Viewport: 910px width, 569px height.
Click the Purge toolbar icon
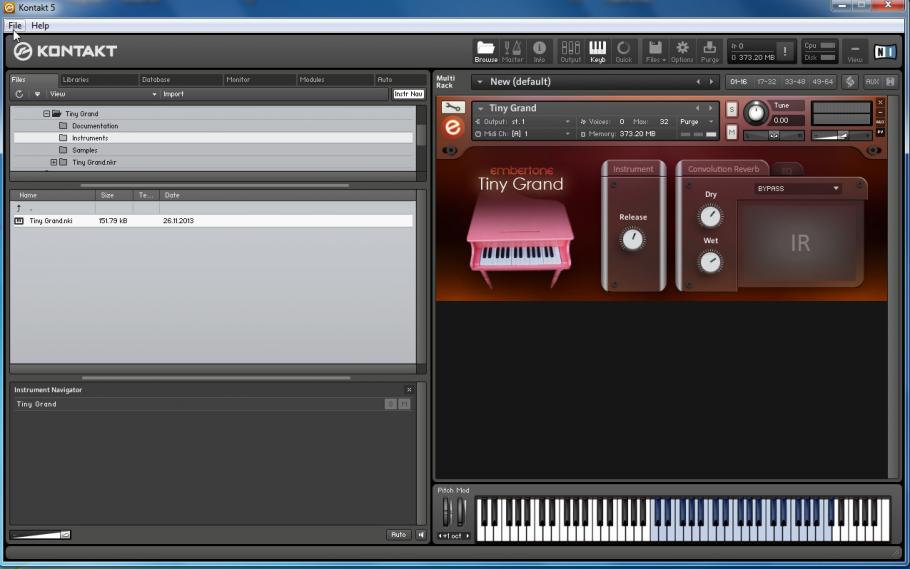point(709,51)
